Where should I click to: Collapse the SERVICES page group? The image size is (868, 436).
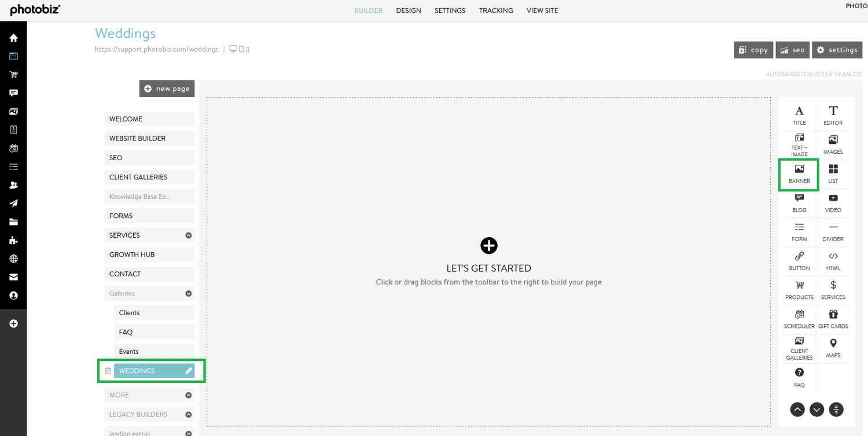[x=188, y=235]
